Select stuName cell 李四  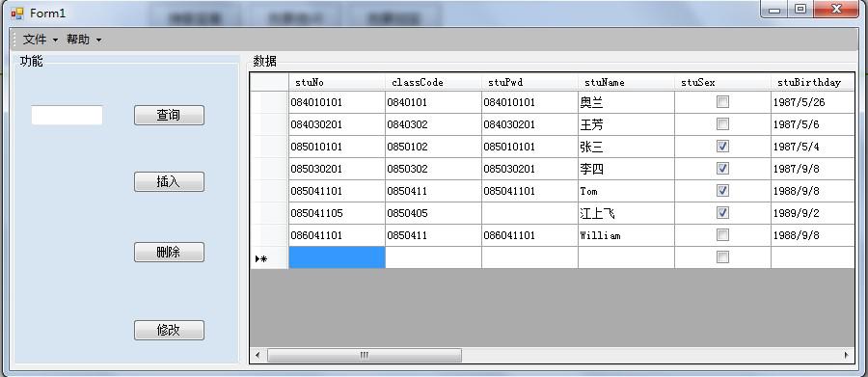[x=626, y=169]
